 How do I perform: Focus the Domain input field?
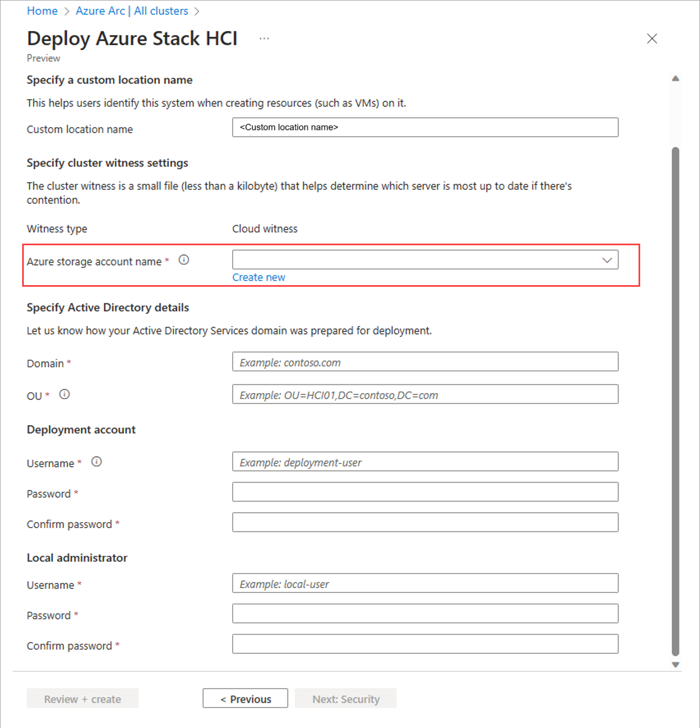pos(425,362)
